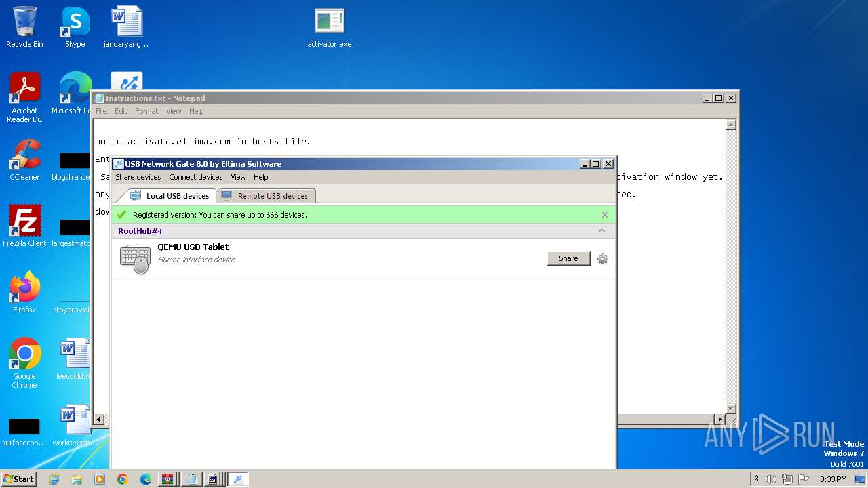This screenshot has width=868, height=488.
Task: Open Share devices menu in USB Network Gate
Action: point(138,177)
